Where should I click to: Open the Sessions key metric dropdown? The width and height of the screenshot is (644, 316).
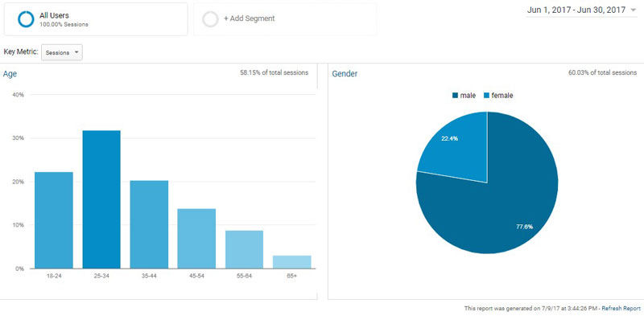coord(62,52)
